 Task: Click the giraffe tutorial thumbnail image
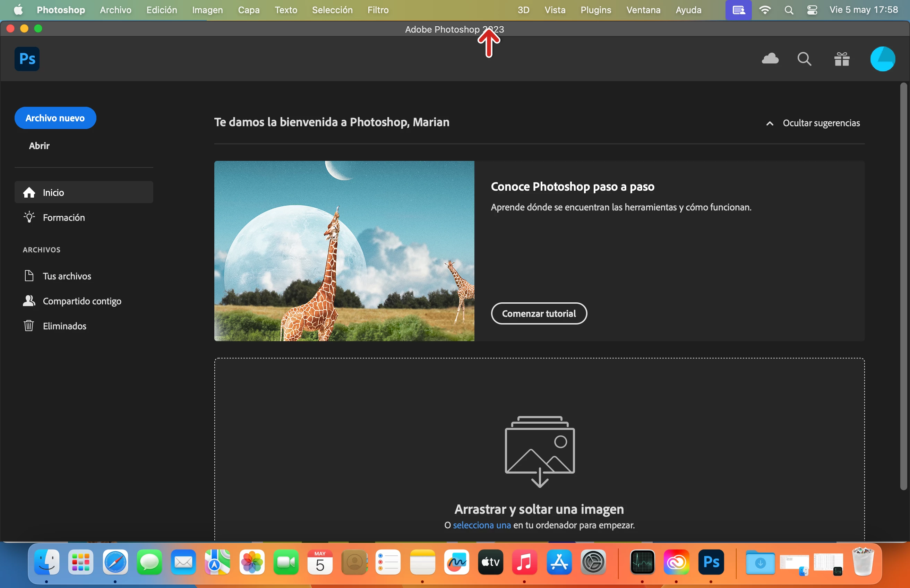pyautogui.click(x=344, y=251)
